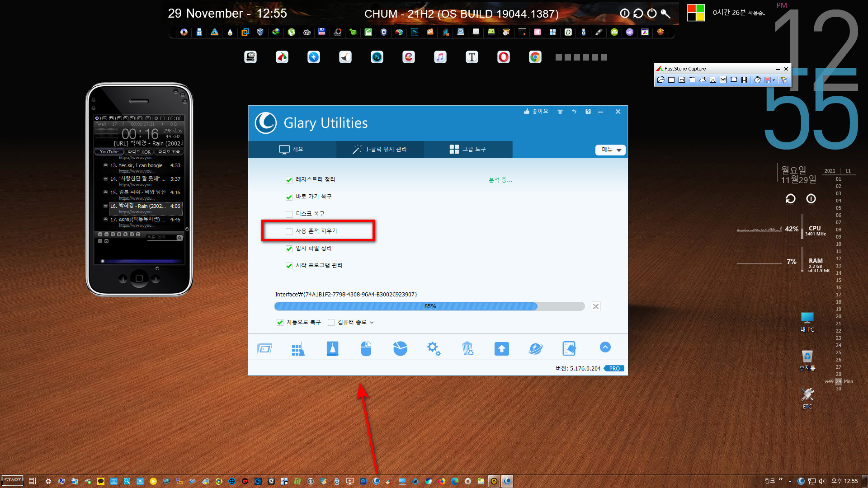868x488 pixels.
Task: Open the Uninstall Manager trash can icon
Action: pyautogui.click(x=467, y=348)
